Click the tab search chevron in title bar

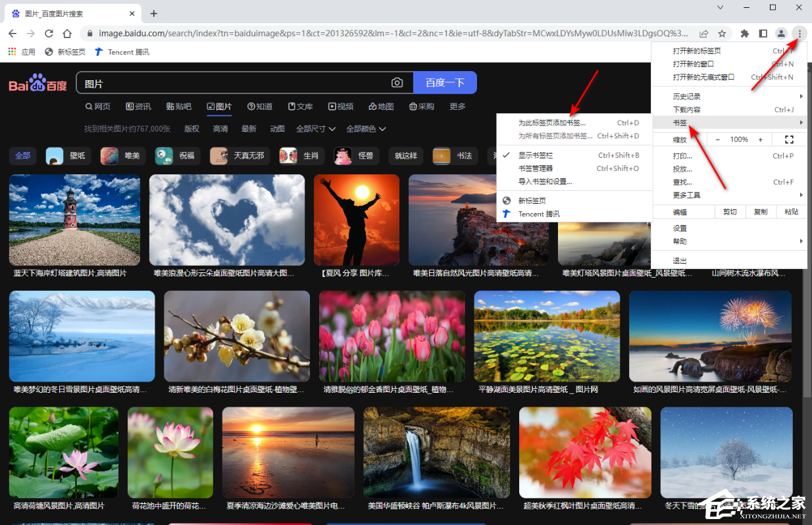721,7
